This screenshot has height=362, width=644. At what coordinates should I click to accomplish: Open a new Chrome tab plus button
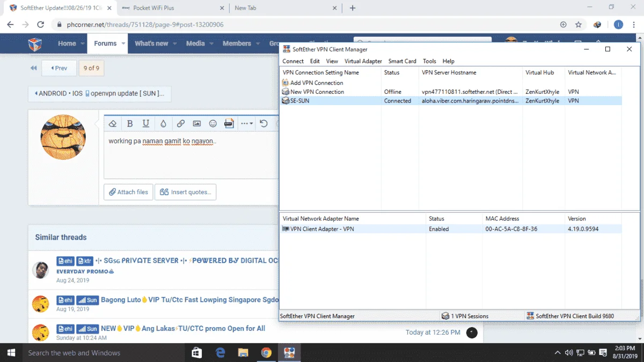[353, 8]
